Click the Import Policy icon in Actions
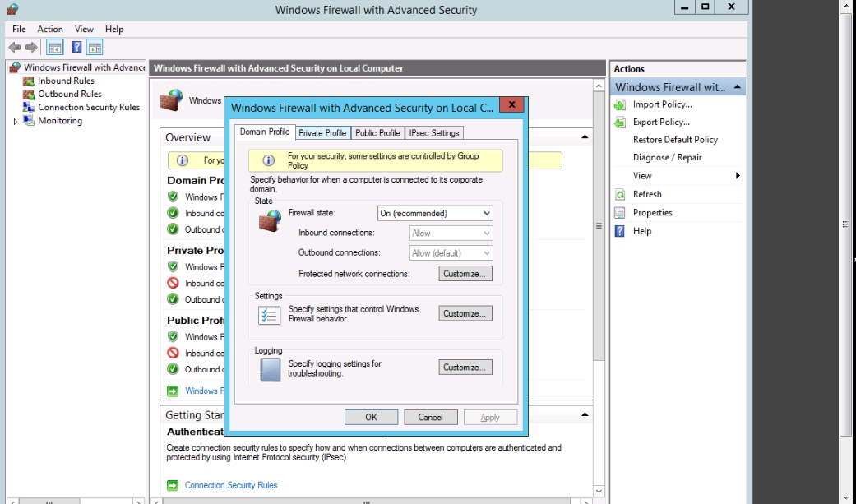The image size is (856, 504). (620, 104)
